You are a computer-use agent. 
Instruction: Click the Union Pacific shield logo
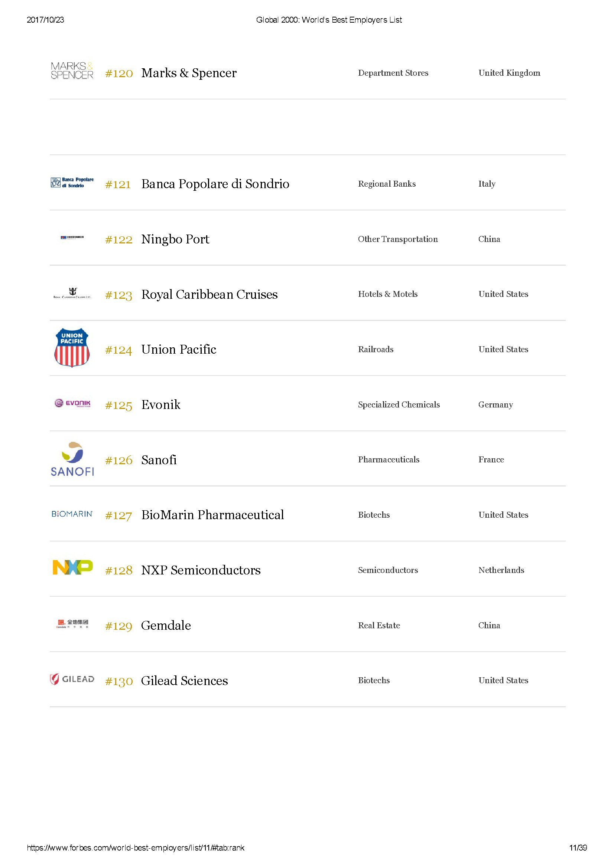tap(72, 348)
